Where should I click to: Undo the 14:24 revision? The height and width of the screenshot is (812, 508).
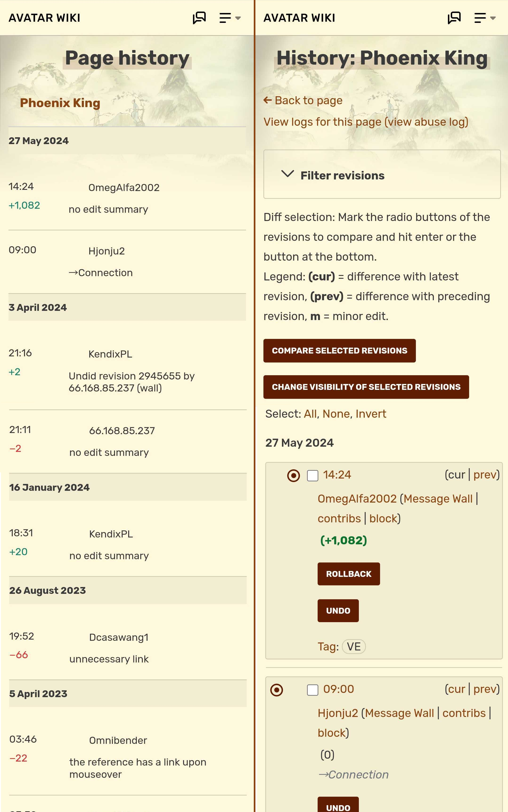coord(338,611)
